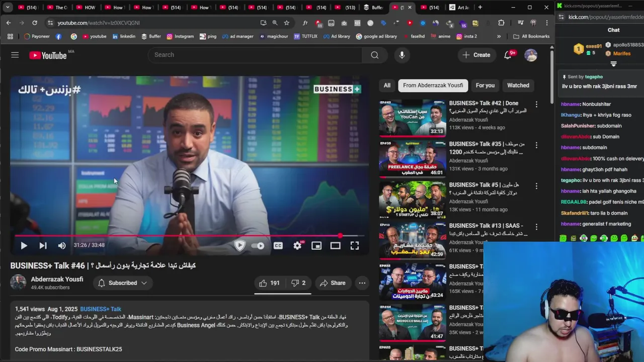Open options for BUSINESS+ Talk #5
The height and width of the screenshot is (362, 644).
click(536, 186)
